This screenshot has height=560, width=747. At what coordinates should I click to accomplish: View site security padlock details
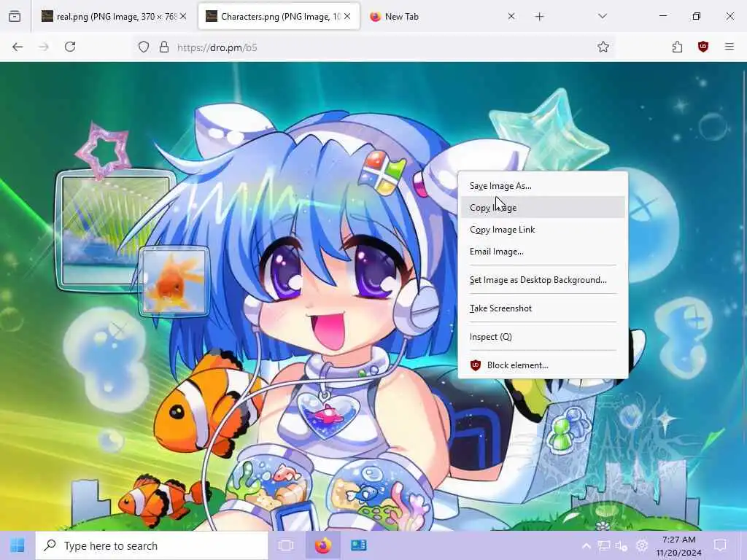tap(164, 47)
